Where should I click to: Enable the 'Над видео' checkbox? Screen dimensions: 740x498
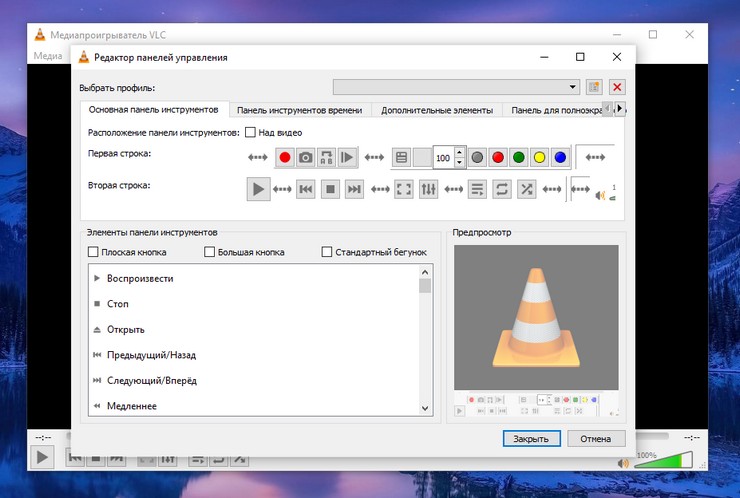(250, 132)
